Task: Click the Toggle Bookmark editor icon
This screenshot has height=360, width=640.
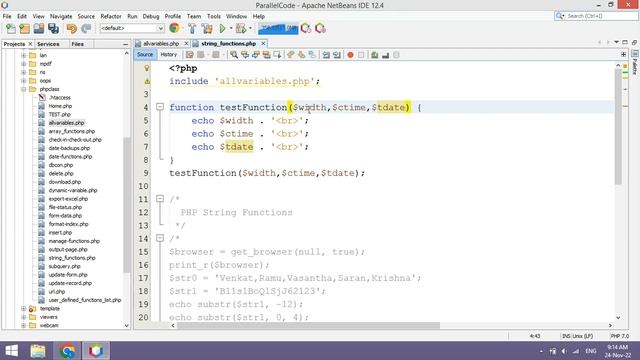Action: [312, 55]
